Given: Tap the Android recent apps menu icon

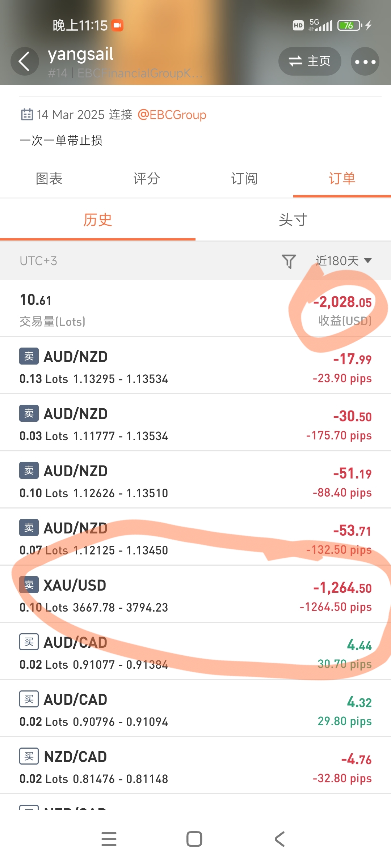Looking at the screenshot, I should (109, 839).
